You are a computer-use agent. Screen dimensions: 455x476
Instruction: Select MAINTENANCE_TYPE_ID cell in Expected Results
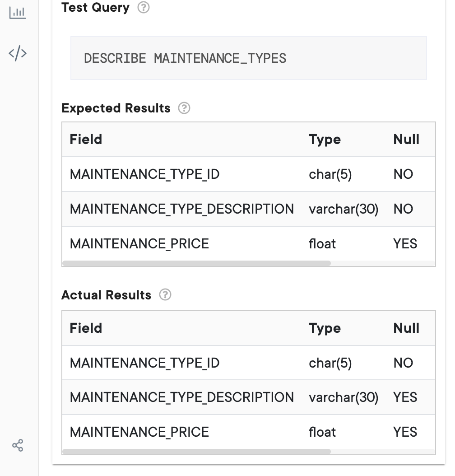click(144, 174)
